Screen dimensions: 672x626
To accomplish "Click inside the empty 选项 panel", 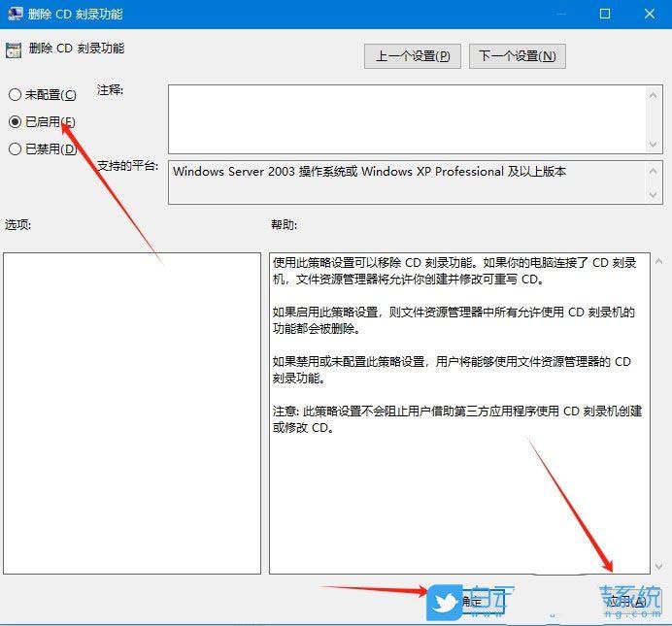I will 131,412.
